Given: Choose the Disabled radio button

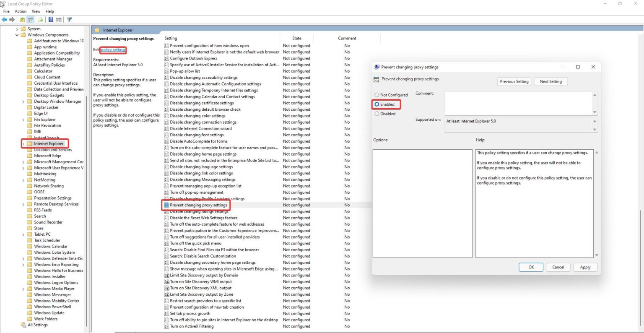Looking at the screenshot, I should (x=377, y=113).
